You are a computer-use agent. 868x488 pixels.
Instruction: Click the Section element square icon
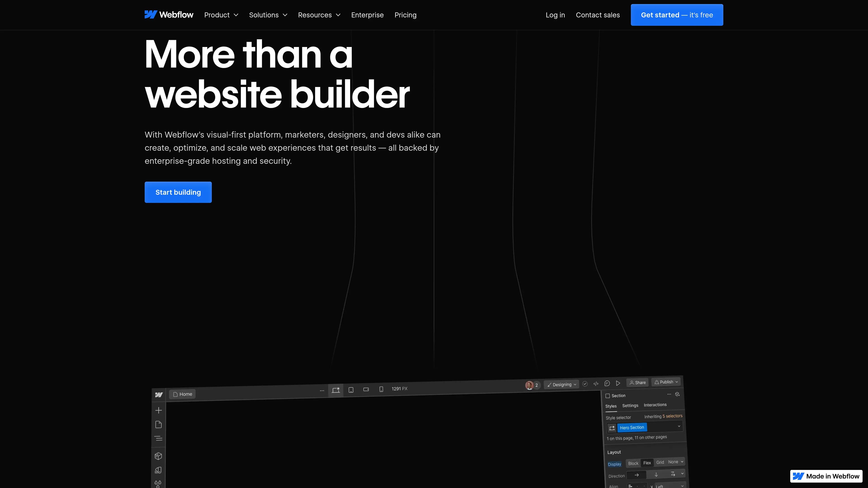pyautogui.click(x=608, y=396)
